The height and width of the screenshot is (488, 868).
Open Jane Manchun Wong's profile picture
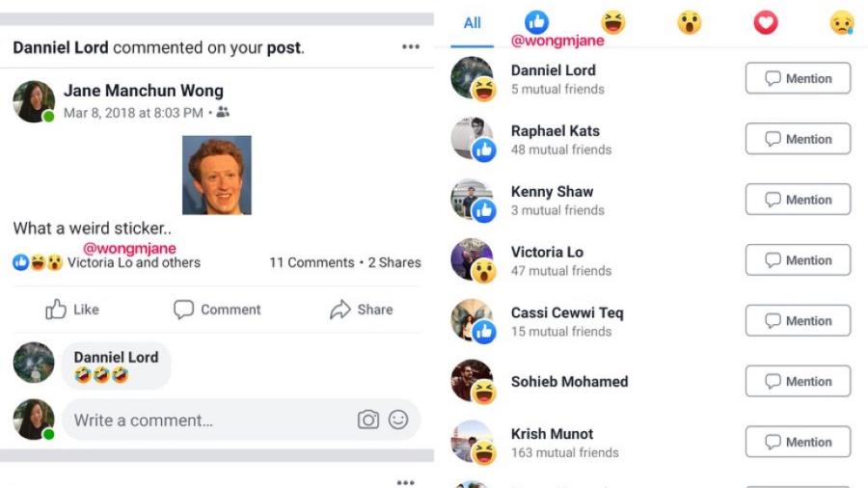point(33,101)
